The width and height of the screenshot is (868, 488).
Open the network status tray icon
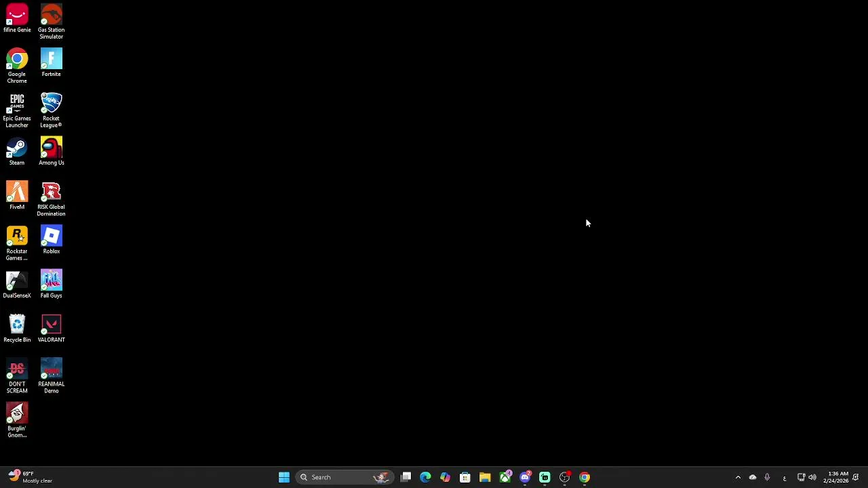click(x=801, y=477)
